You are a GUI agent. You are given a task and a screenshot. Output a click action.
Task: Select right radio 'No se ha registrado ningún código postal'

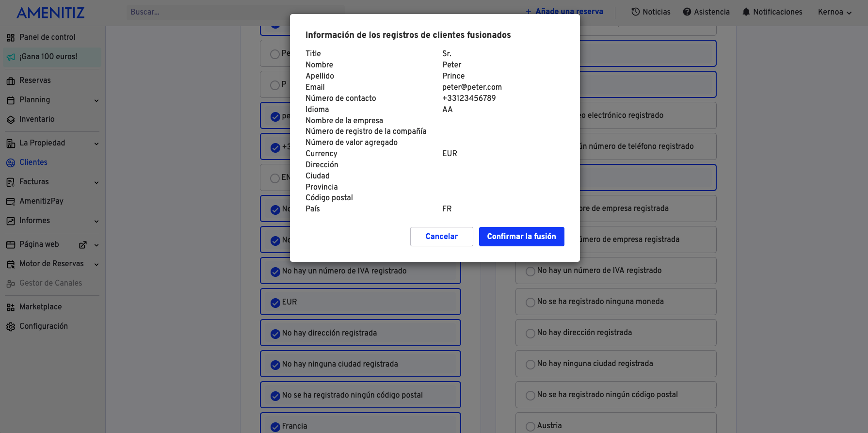click(530, 395)
